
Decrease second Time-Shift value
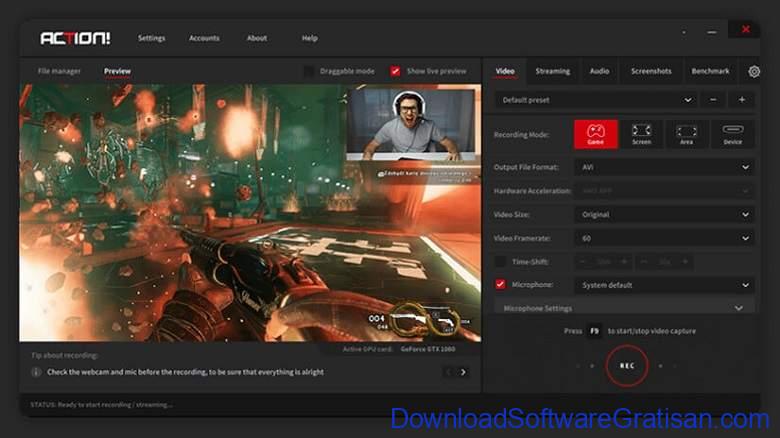644,261
